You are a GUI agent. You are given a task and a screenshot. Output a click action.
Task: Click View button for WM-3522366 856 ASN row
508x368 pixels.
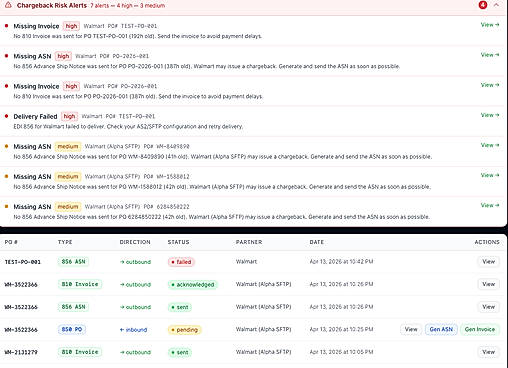(488, 307)
